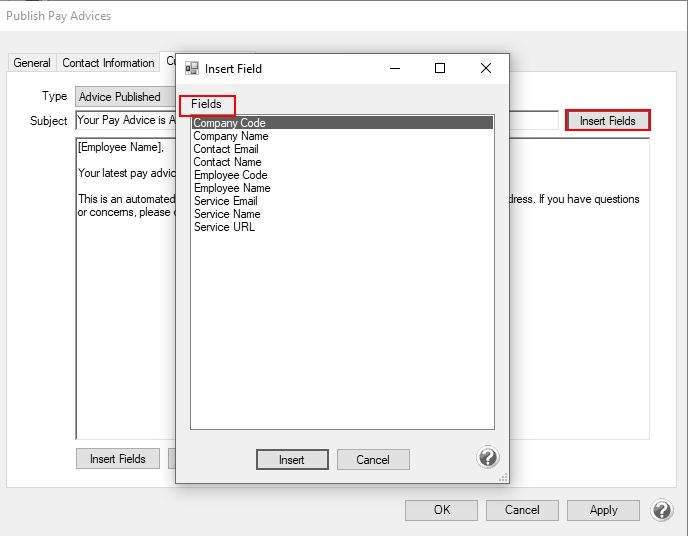Click the Insert Field dialog title icon
The width and height of the screenshot is (688, 536).
192,69
